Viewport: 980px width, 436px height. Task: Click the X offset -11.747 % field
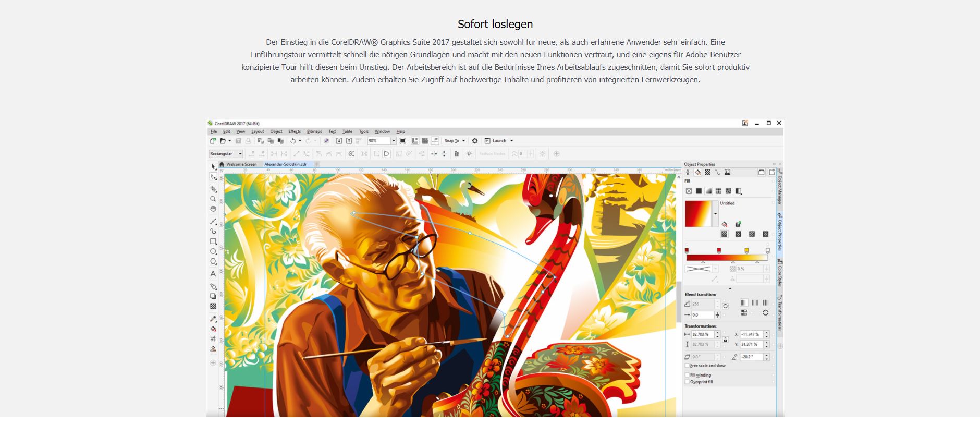(751, 334)
